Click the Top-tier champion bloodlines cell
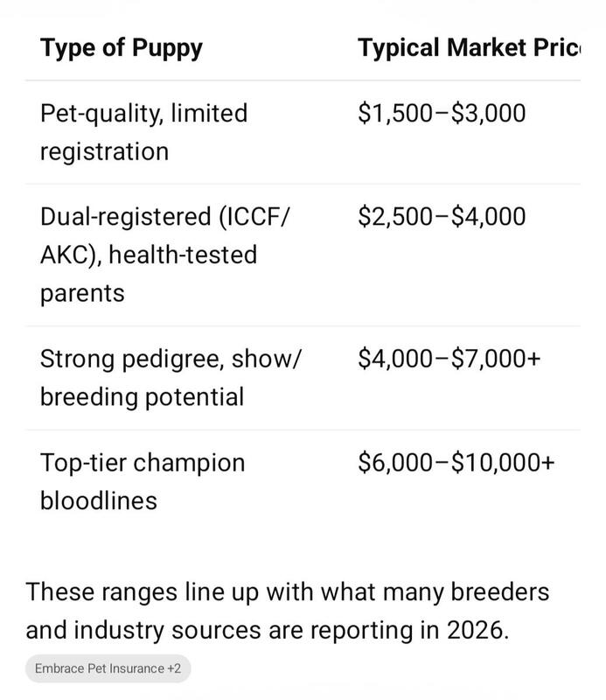This screenshot has height=700, width=606. click(x=143, y=481)
